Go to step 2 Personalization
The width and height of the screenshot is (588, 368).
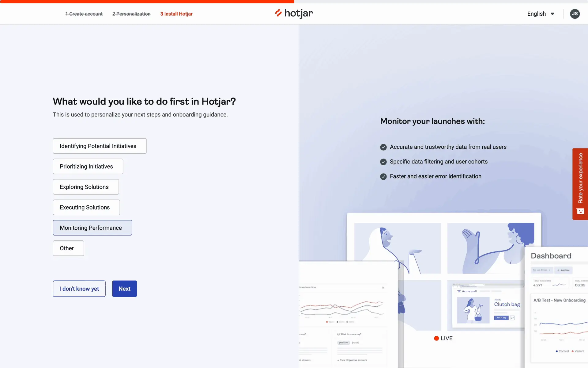click(131, 14)
